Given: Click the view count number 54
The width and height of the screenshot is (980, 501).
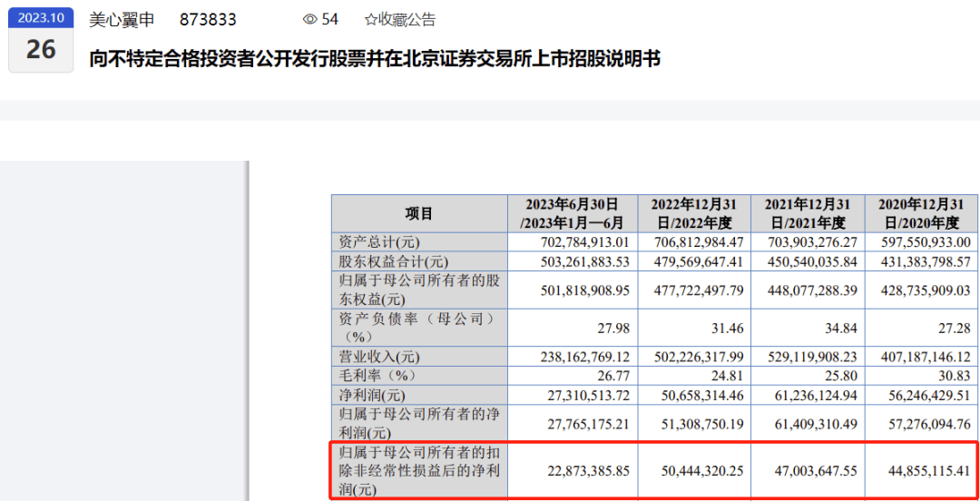Looking at the screenshot, I should point(330,19).
